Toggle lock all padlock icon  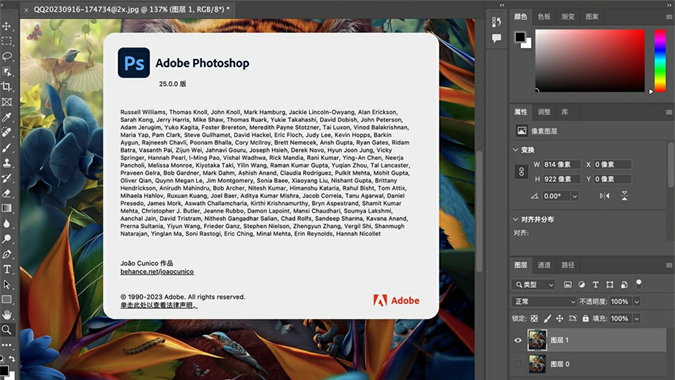point(585,318)
